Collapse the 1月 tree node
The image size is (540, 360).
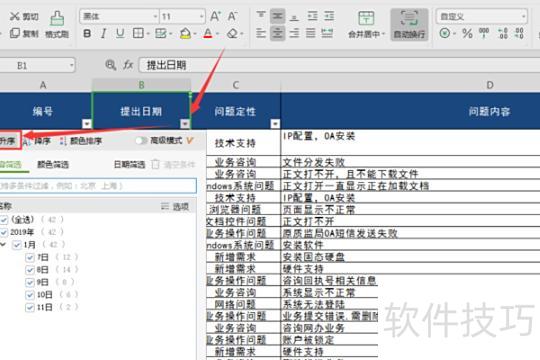[x=3, y=245]
